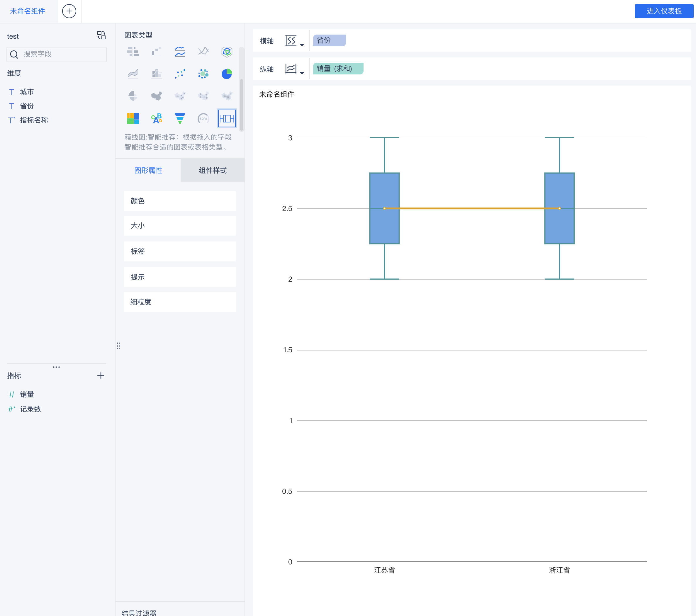Click the 江苏省 box in the box plot
Viewport: 696px width, 616px height.
click(x=384, y=208)
